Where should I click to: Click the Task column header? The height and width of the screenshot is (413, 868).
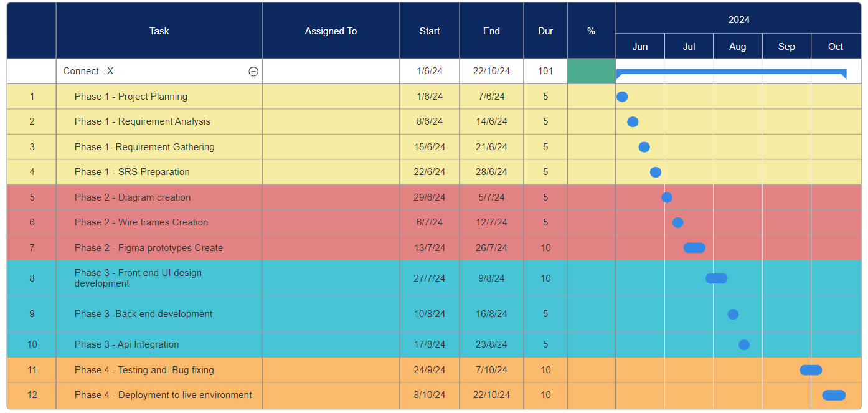click(x=159, y=31)
